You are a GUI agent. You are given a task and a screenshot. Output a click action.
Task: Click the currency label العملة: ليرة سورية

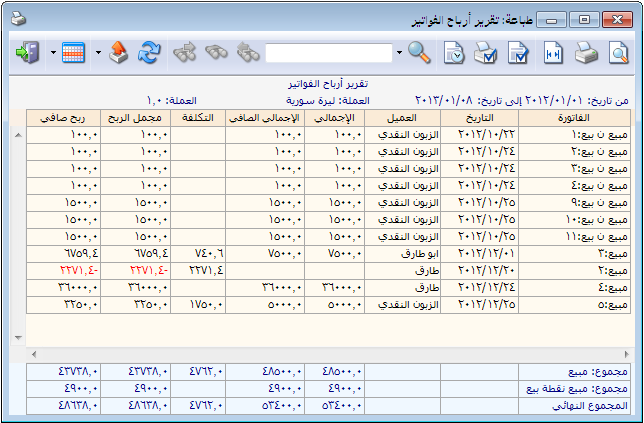click(328, 101)
